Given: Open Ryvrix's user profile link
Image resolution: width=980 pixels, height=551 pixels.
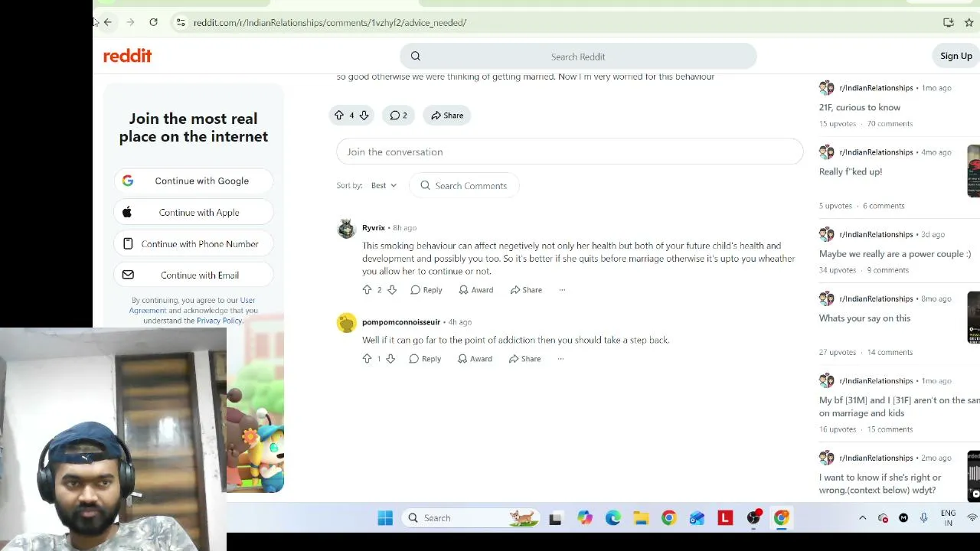Looking at the screenshot, I should pos(374,227).
